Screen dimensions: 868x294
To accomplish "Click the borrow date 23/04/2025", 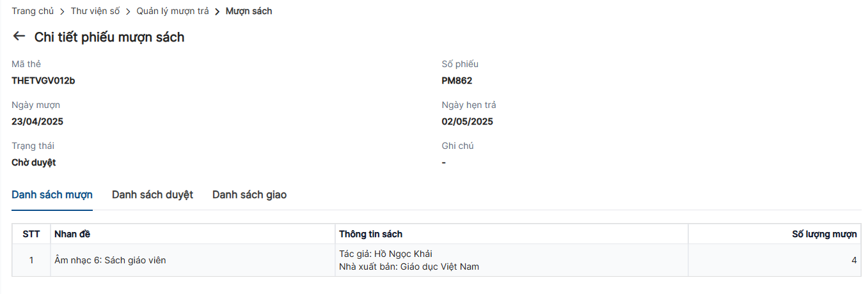I will pos(37,121).
